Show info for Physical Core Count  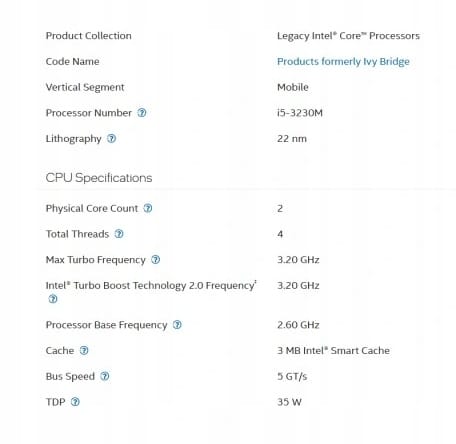pos(148,208)
